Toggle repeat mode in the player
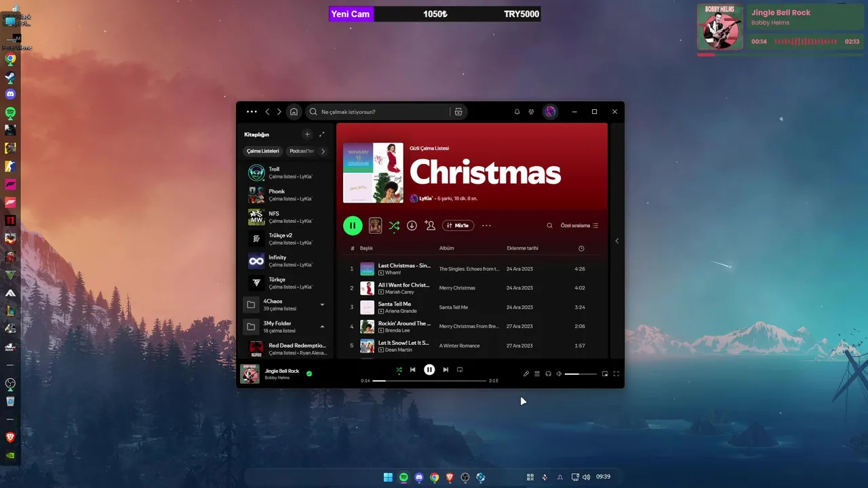The height and width of the screenshot is (488, 868). (x=459, y=370)
